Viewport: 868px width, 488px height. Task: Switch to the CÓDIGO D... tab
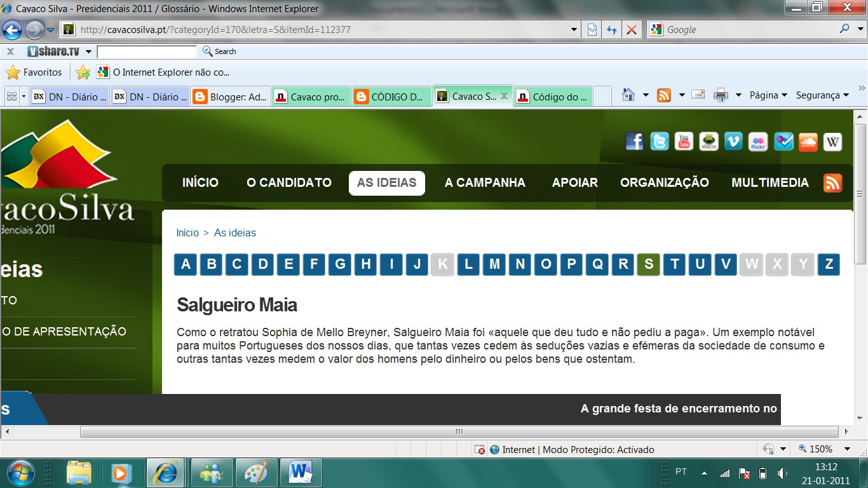392,97
